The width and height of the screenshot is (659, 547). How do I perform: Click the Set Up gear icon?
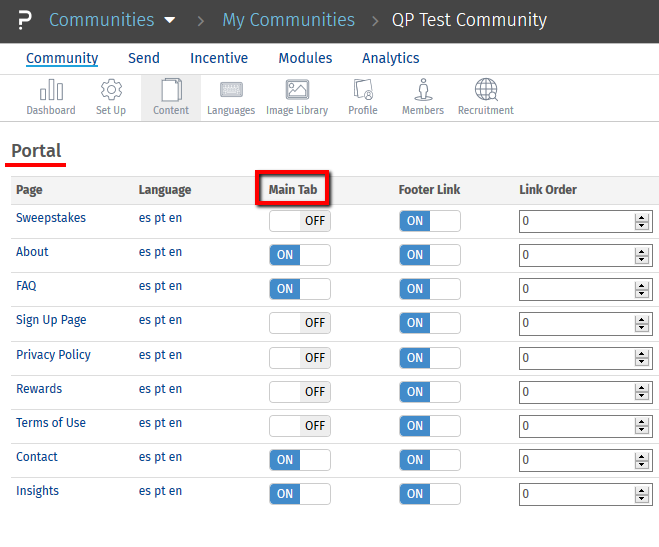pyautogui.click(x=111, y=97)
